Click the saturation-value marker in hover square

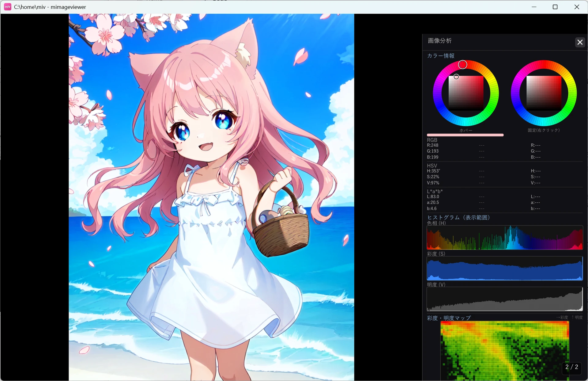click(456, 77)
